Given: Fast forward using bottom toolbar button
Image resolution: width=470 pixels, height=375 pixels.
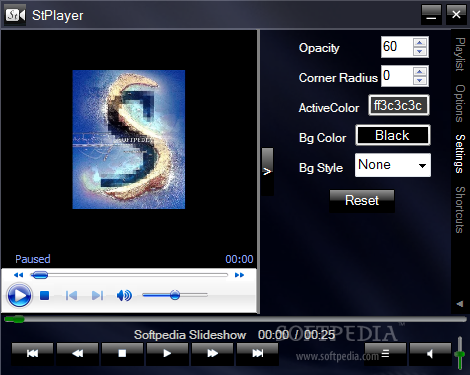Looking at the screenshot, I should tap(212, 354).
